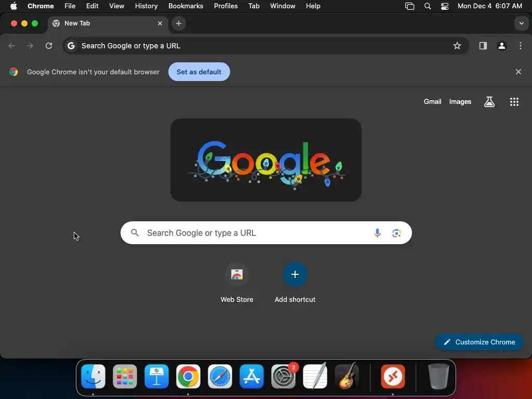This screenshot has height=399, width=532.
Task: Click the date and time in menu bar
Action: pyautogui.click(x=489, y=6)
